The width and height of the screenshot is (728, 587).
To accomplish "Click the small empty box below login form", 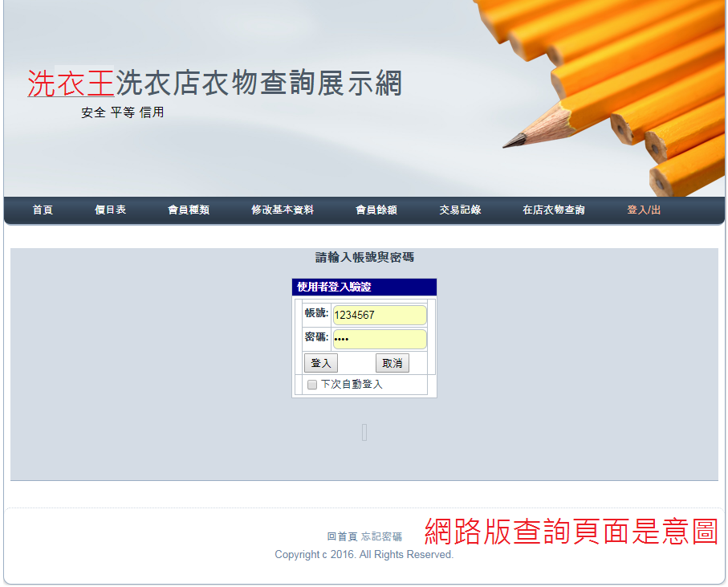I will click(364, 433).
